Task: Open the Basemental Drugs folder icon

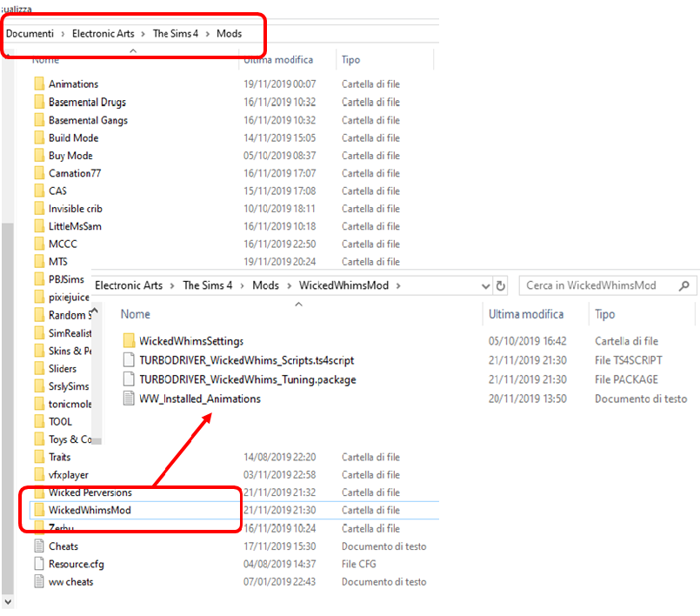Action: point(39,102)
